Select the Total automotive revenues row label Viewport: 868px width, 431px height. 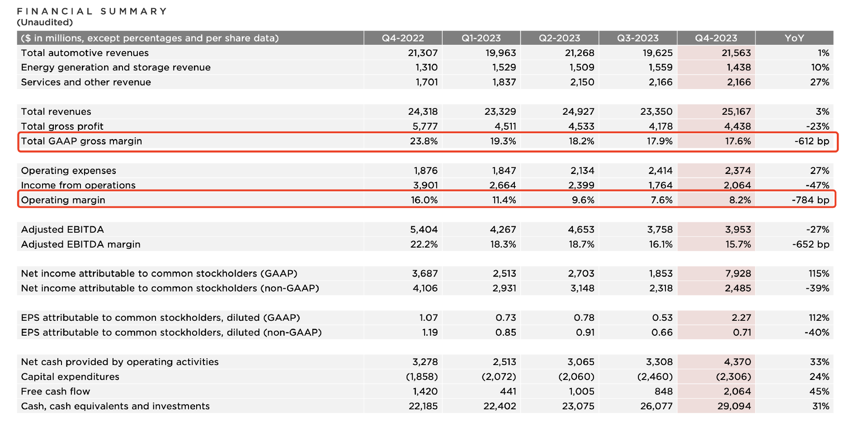pyautogui.click(x=85, y=53)
